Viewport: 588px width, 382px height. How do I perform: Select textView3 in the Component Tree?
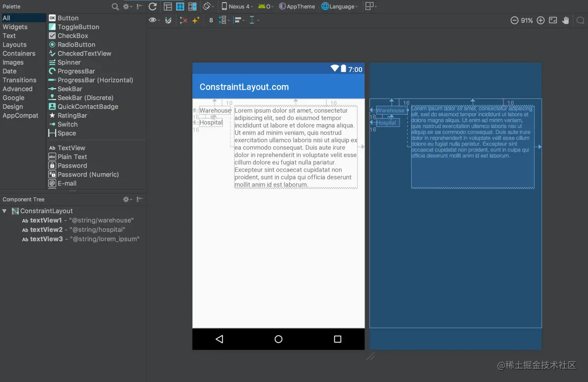[46, 239]
